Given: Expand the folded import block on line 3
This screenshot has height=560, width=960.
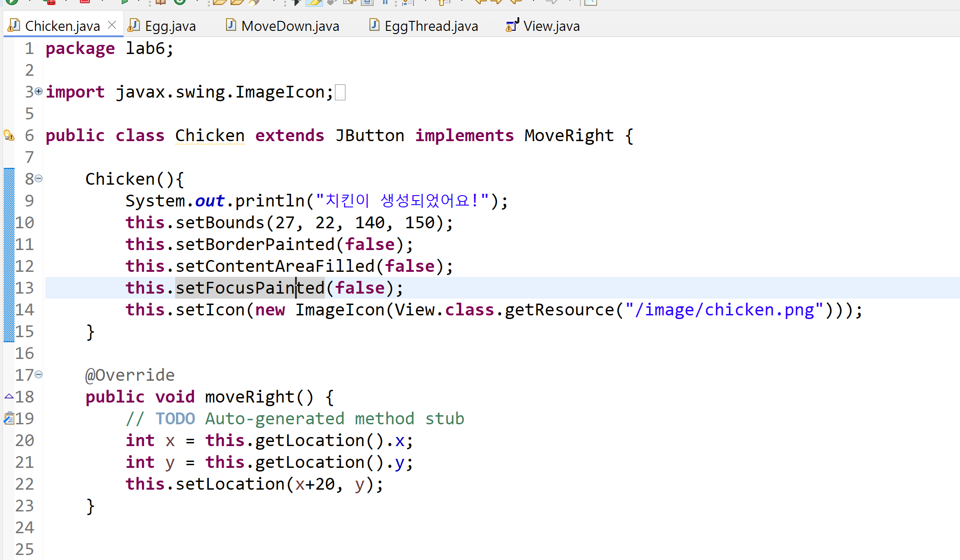Looking at the screenshot, I should (39, 91).
